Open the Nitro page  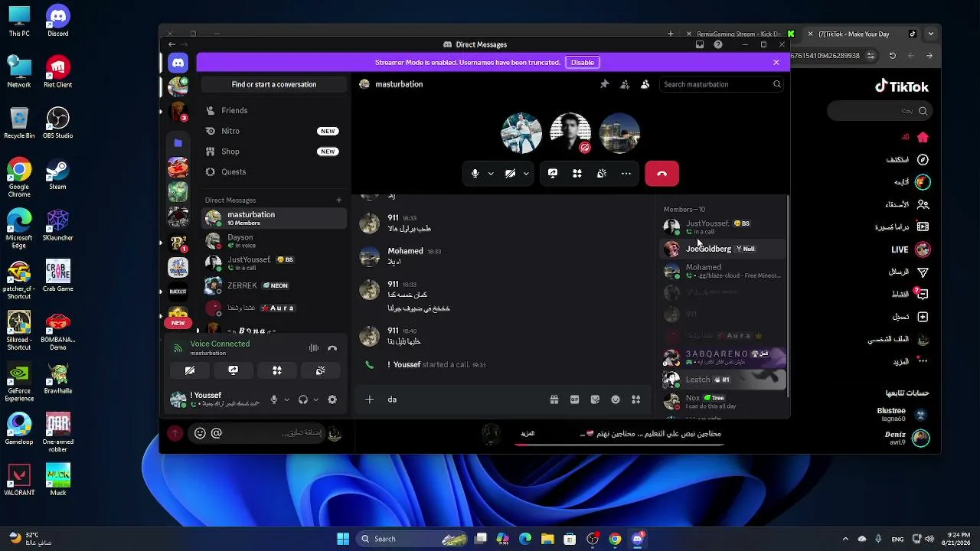click(274, 131)
